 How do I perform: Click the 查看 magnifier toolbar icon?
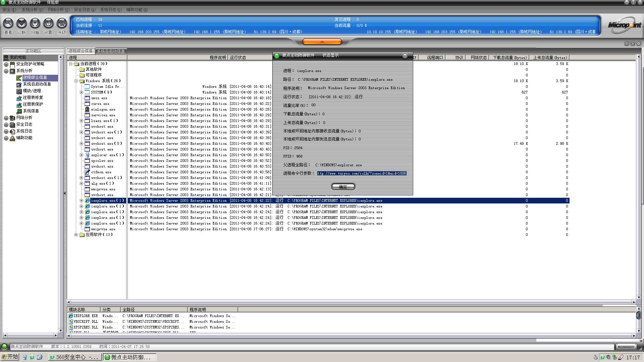pos(8,23)
